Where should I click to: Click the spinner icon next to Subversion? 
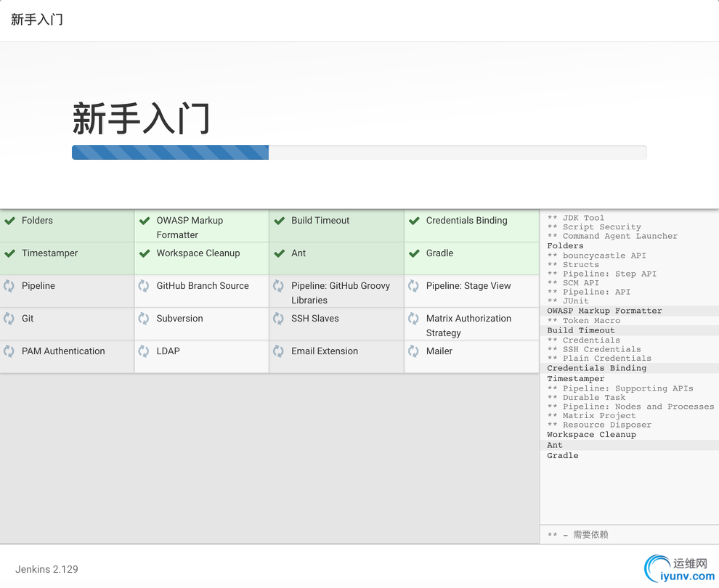pyautogui.click(x=144, y=319)
